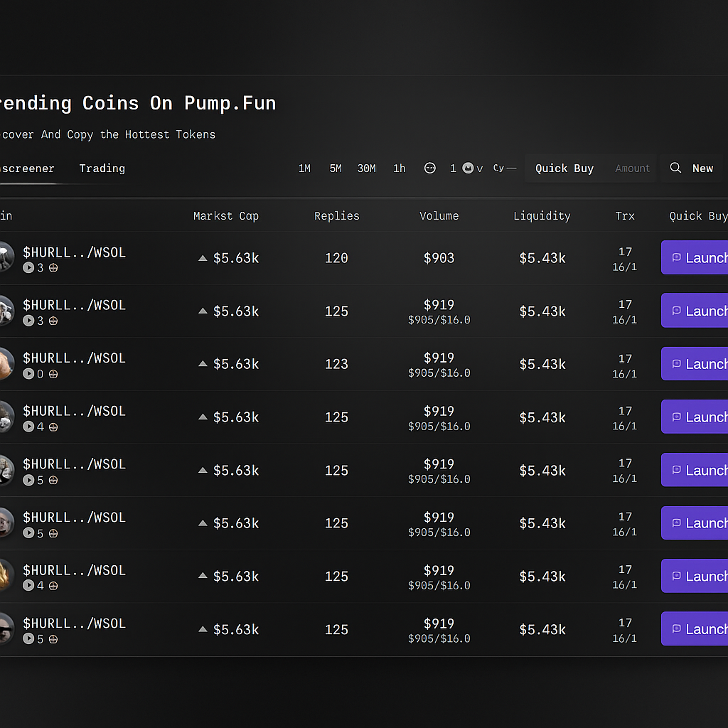Click the globe icon in the golden avatar row
This screenshot has width=728, height=728.
click(53, 586)
